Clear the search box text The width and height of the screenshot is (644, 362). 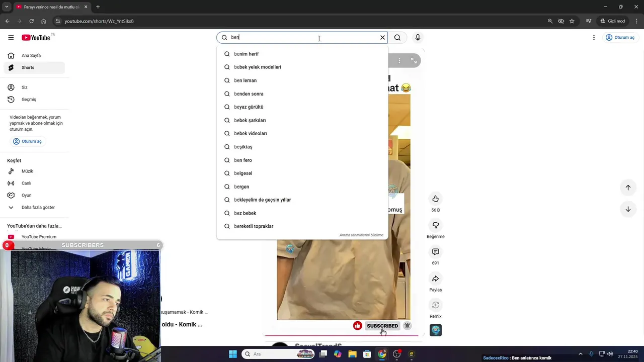click(382, 38)
